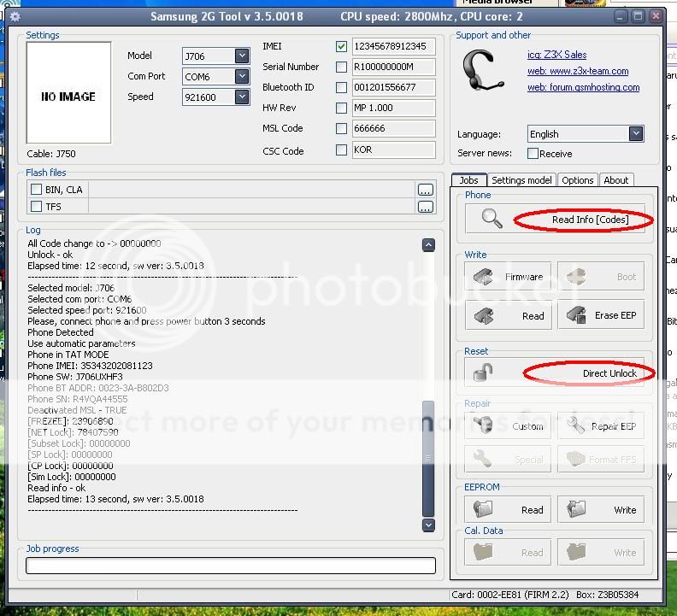Viewport: 677px width, 616px height.
Task: Click the Cal. Data Write folder icon
Action: point(576,552)
